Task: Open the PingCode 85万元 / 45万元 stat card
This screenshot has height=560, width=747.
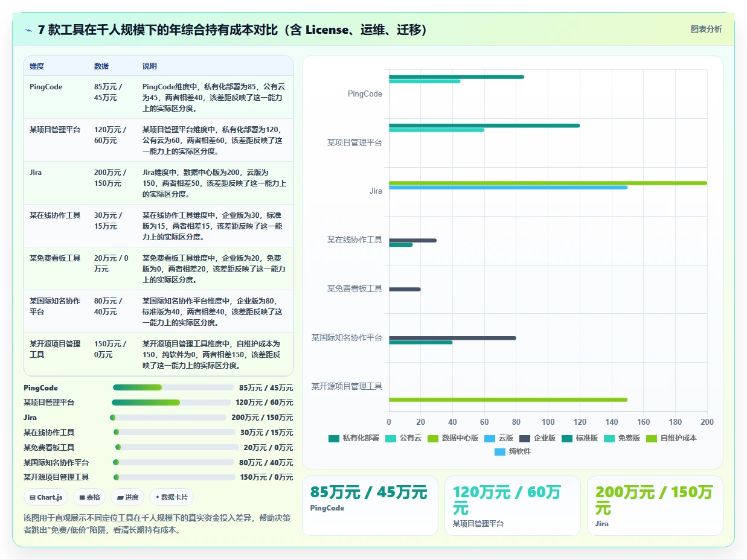Action: coord(370,506)
